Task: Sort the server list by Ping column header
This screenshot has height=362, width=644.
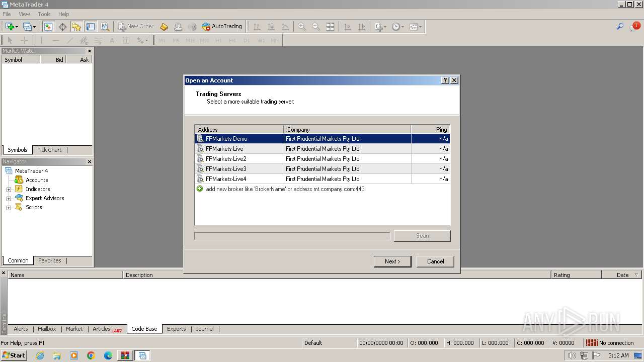Action: tap(430, 129)
